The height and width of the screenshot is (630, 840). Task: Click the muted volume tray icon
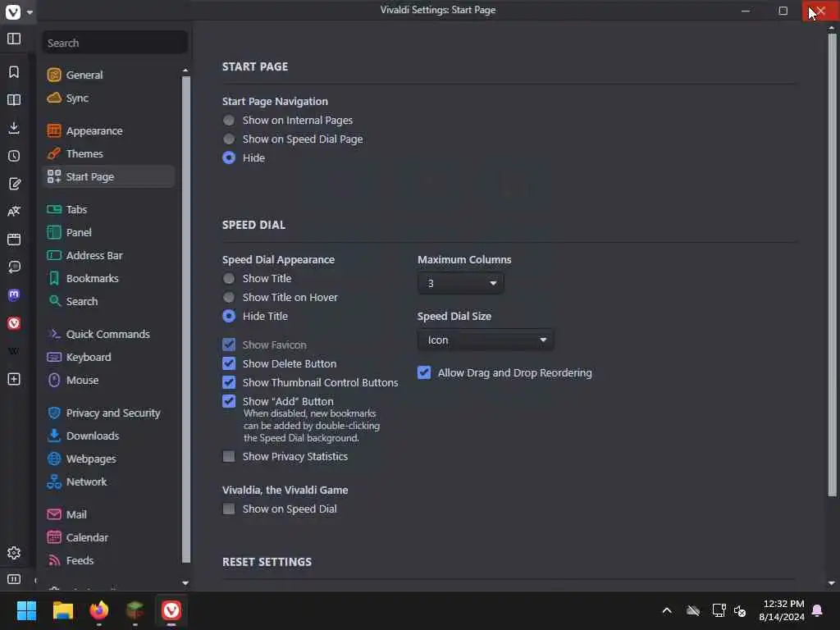coord(740,610)
